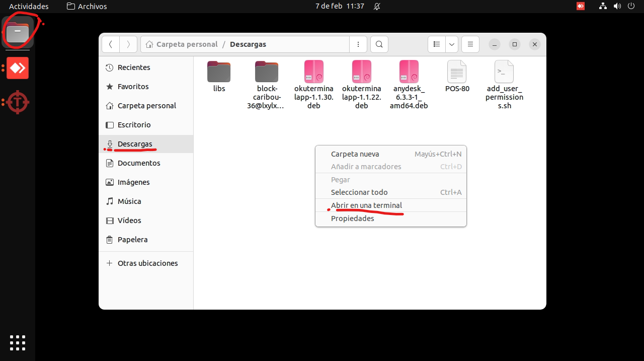Click Carpeta personal in path bar
The width and height of the screenshot is (644, 361).
tap(187, 44)
